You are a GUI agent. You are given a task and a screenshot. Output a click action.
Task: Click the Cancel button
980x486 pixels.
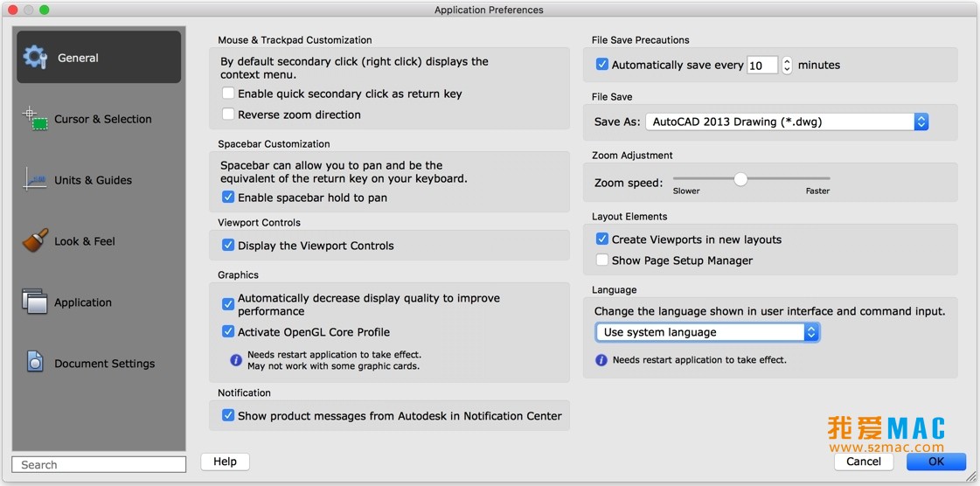864,462
